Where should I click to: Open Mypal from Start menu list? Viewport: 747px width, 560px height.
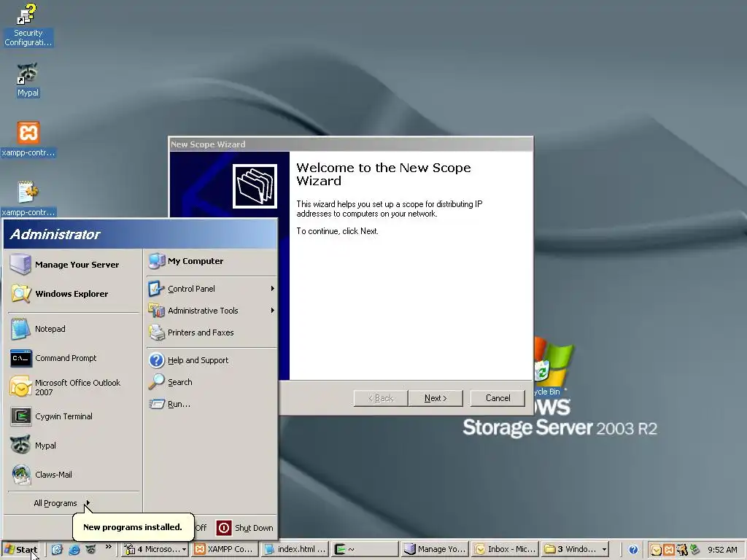tap(74, 446)
